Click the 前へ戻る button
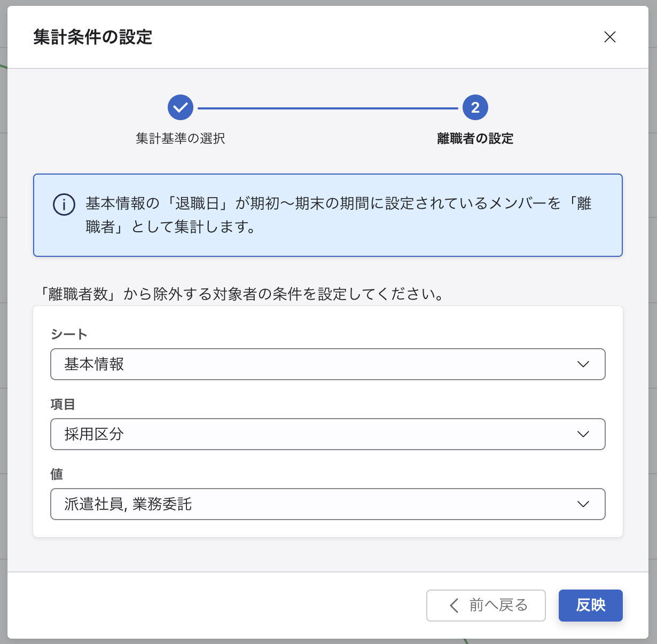This screenshot has height=644, width=657. pos(486,606)
